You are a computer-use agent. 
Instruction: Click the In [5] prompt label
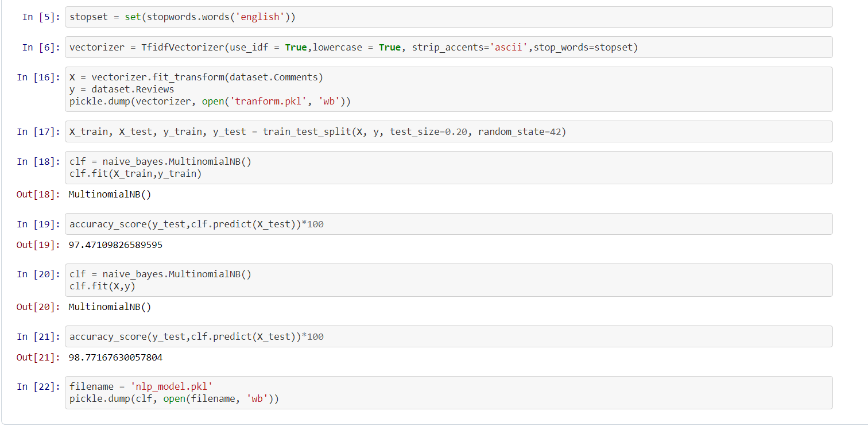(x=41, y=17)
